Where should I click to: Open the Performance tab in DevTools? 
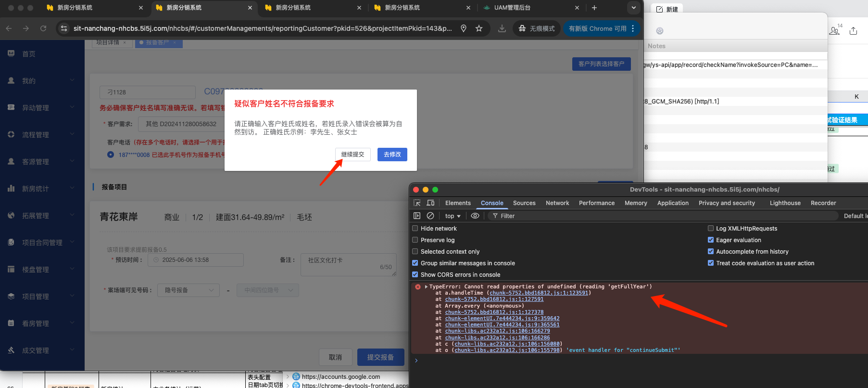tap(597, 203)
